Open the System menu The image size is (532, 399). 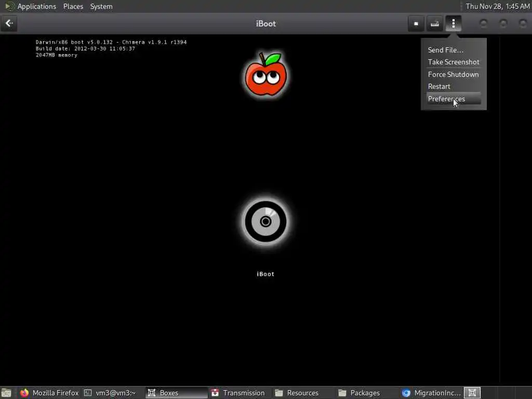click(101, 6)
